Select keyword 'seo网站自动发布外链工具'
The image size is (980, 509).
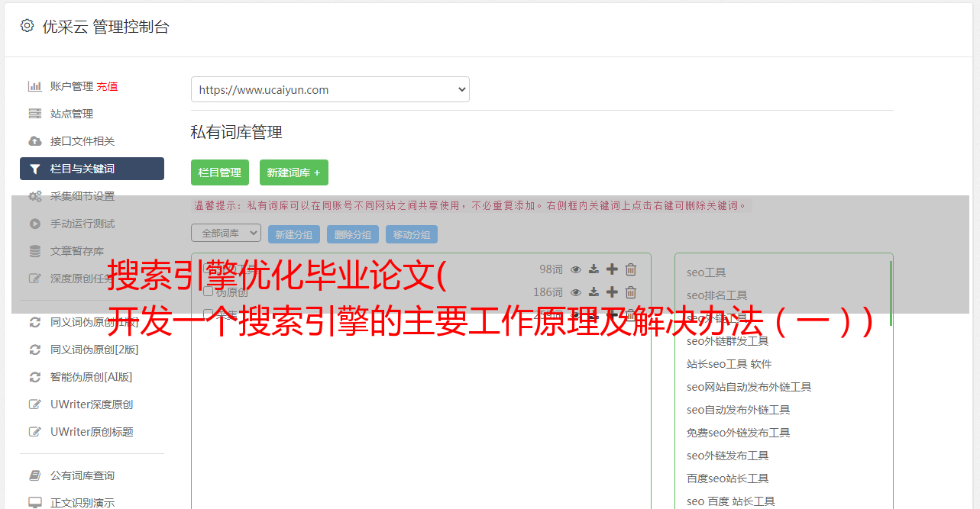(749, 387)
